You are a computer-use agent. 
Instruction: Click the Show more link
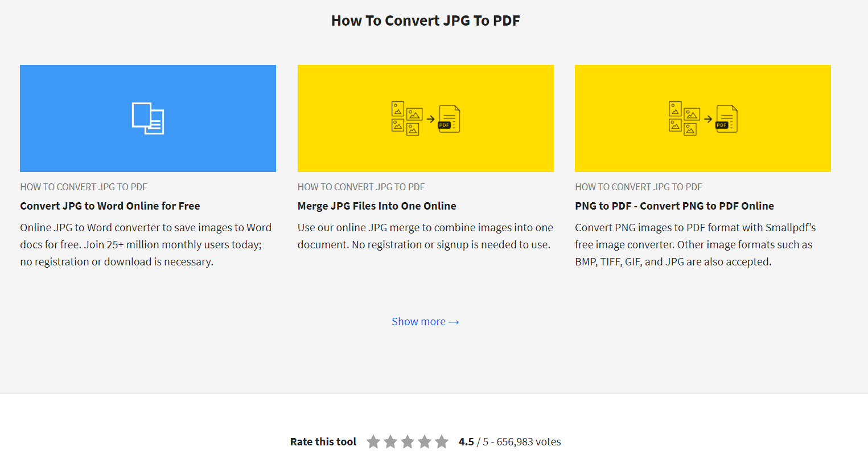pyautogui.click(x=425, y=322)
